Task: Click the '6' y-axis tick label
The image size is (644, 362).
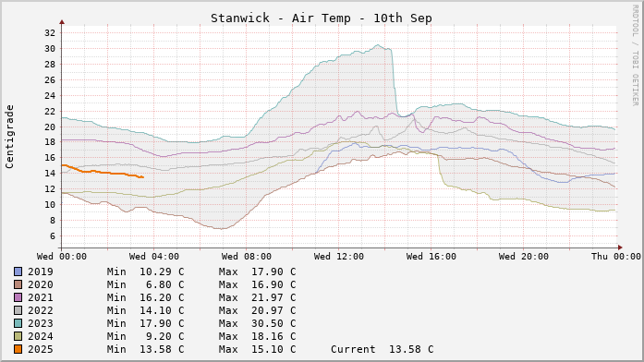Action: (x=53, y=236)
